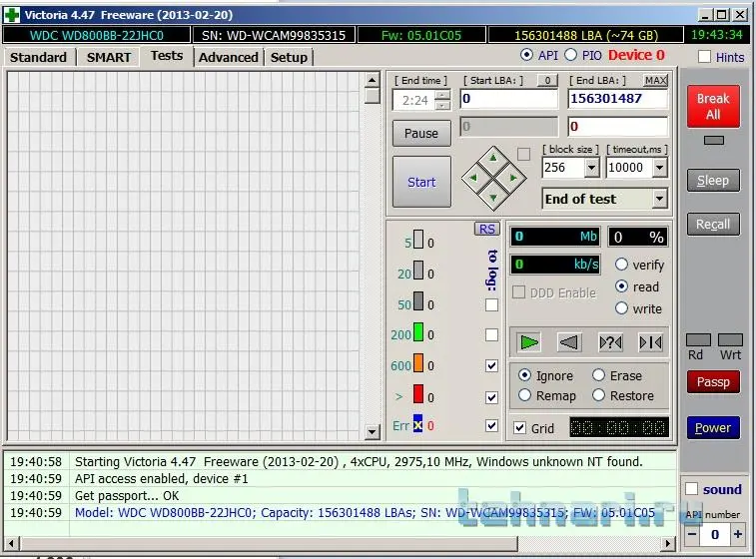Open the block size dropdown
This screenshot has width=756, height=559.
coord(591,168)
